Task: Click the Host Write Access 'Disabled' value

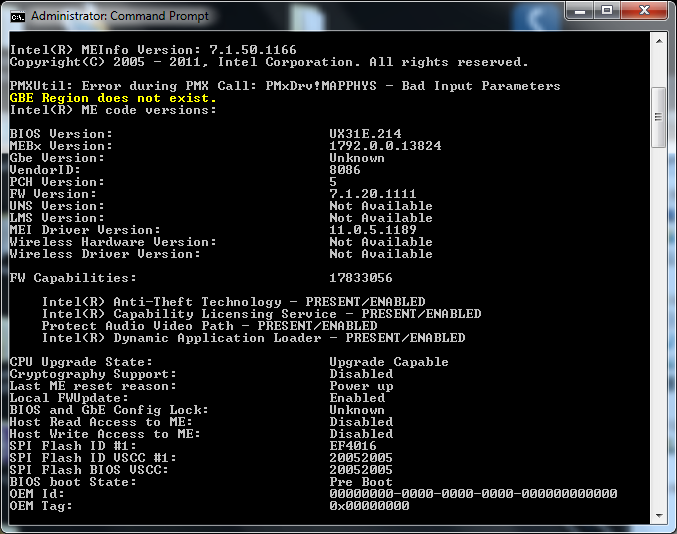Action: tap(361, 434)
